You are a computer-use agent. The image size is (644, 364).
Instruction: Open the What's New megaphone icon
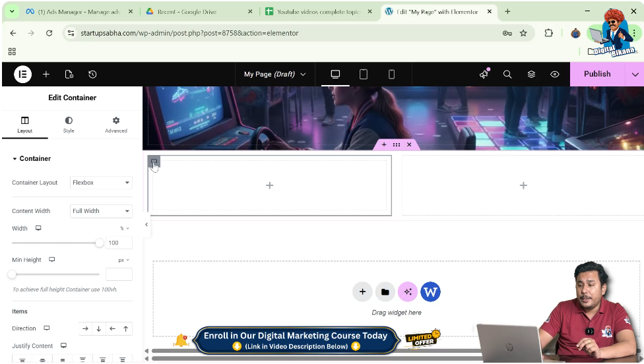[484, 75]
